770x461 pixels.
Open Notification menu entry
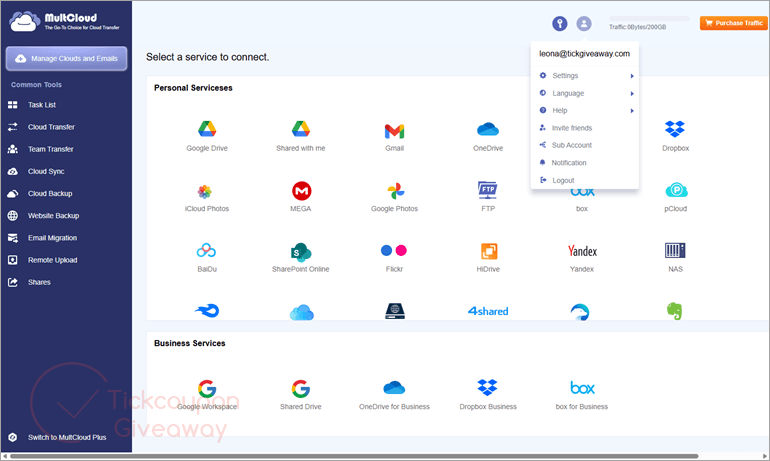pos(585,163)
